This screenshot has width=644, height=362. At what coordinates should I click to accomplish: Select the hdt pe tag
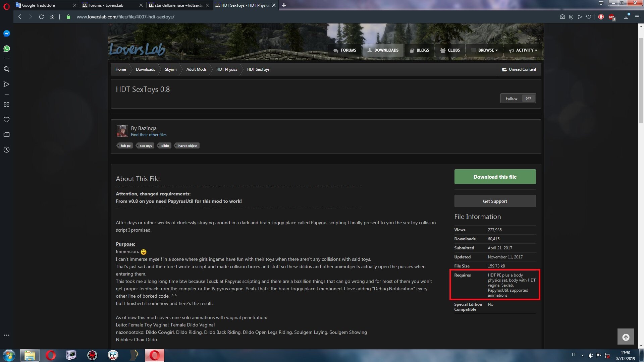(125, 145)
